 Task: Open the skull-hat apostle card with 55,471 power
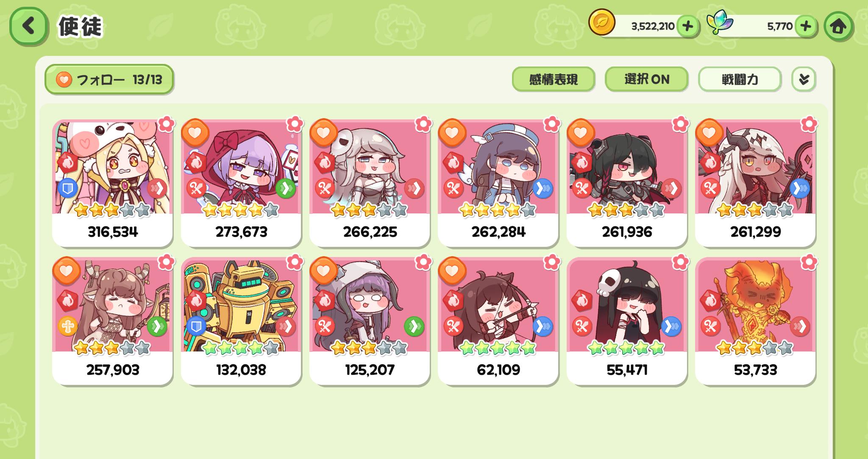[x=627, y=321]
